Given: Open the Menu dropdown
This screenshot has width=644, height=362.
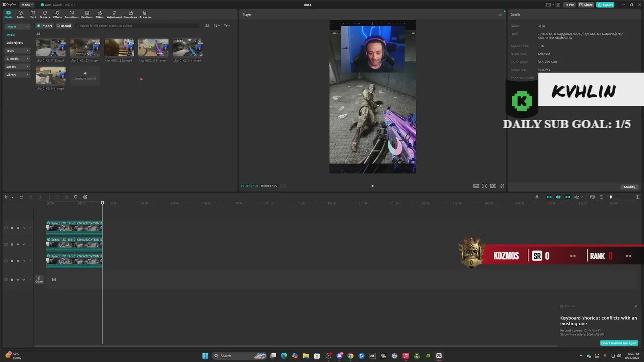Looking at the screenshot, I should tap(27, 5).
